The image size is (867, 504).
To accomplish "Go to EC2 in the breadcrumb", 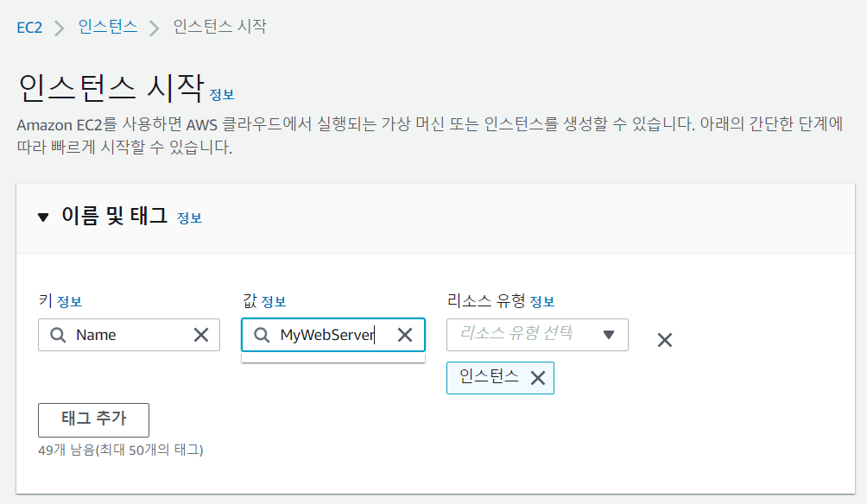I will (x=29, y=28).
